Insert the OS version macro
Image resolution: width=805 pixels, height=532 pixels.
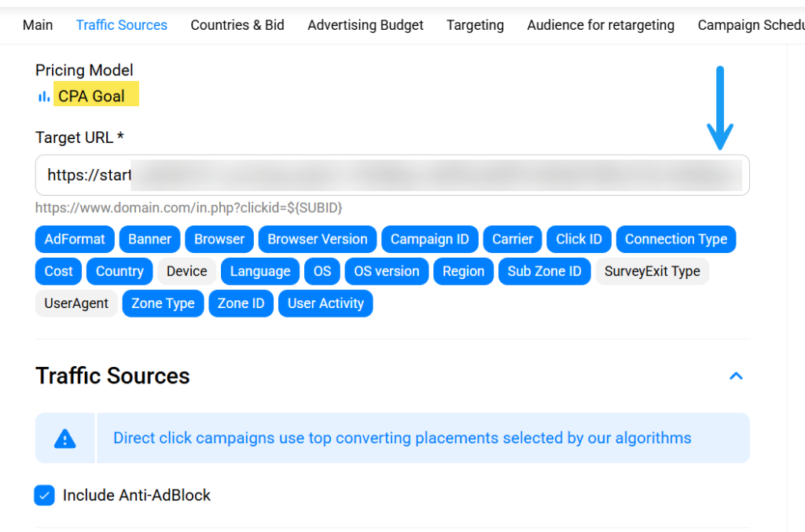[x=386, y=271]
